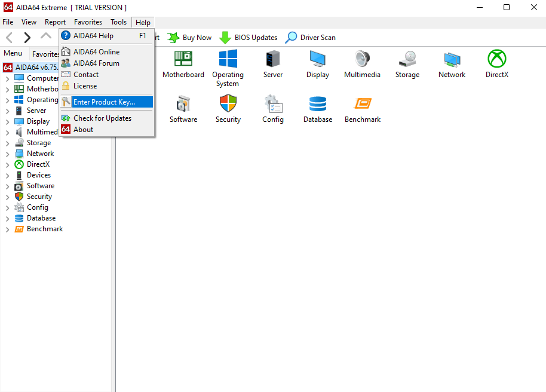Open the Report menu
The image size is (546, 392).
(x=55, y=22)
